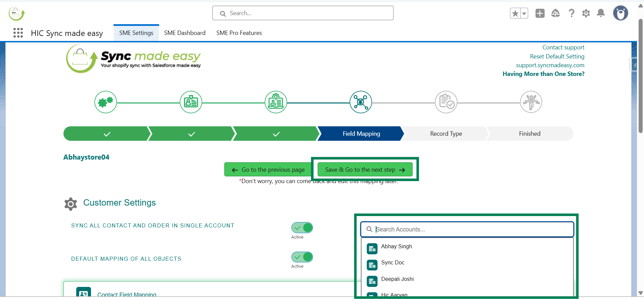Select the Field Mapping path step

tap(361, 134)
